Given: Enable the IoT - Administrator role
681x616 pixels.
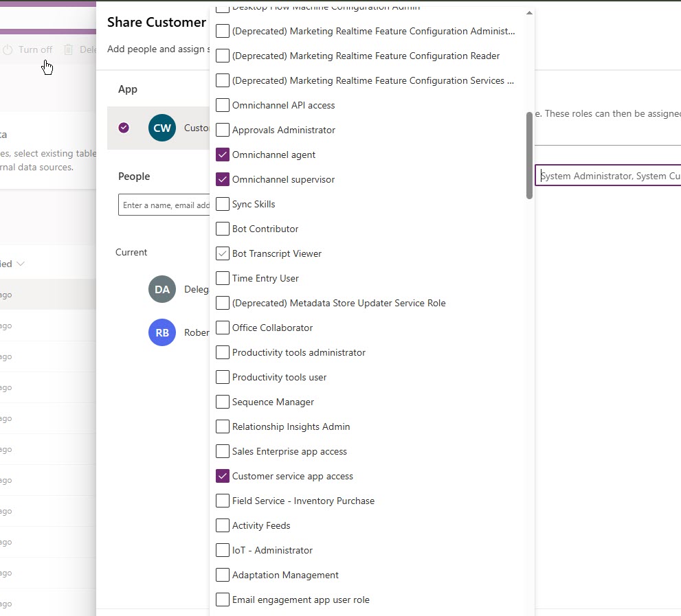Looking at the screenshot, I should tap(222, 550).
